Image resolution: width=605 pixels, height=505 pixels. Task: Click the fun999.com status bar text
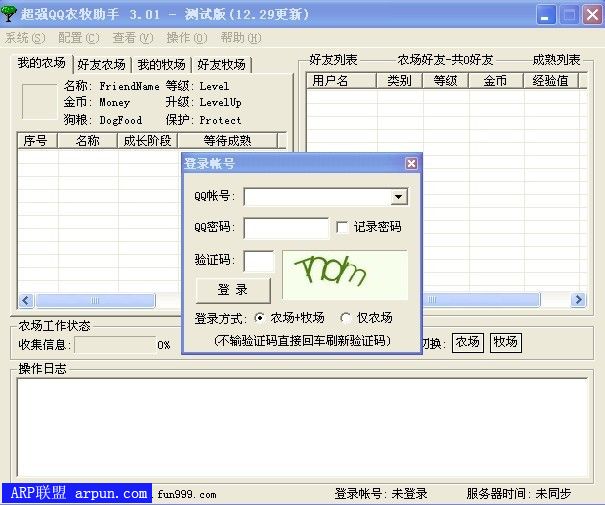pos(187,494)
